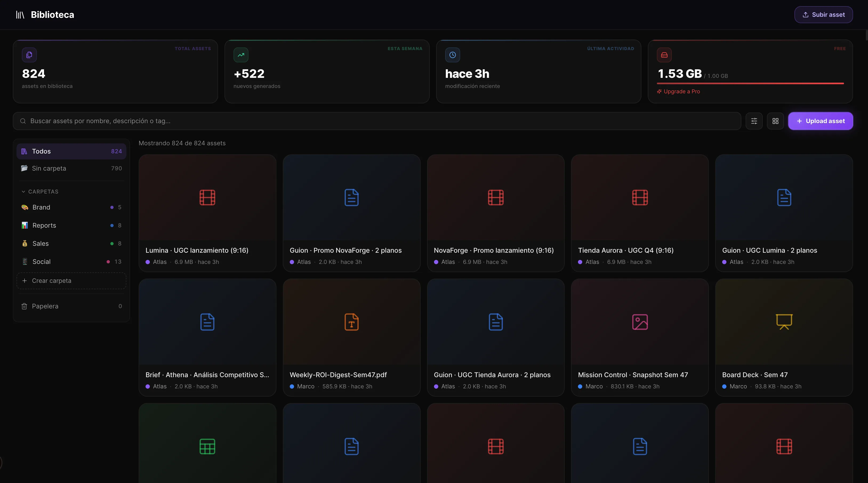Click the pink dot beside Social
The image size is (868, 483).
(108, 262)
